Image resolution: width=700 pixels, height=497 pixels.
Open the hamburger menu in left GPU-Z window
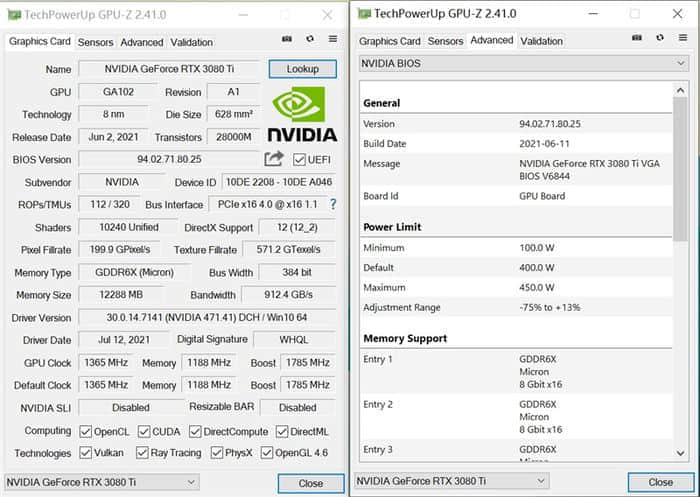click(333, 39)
